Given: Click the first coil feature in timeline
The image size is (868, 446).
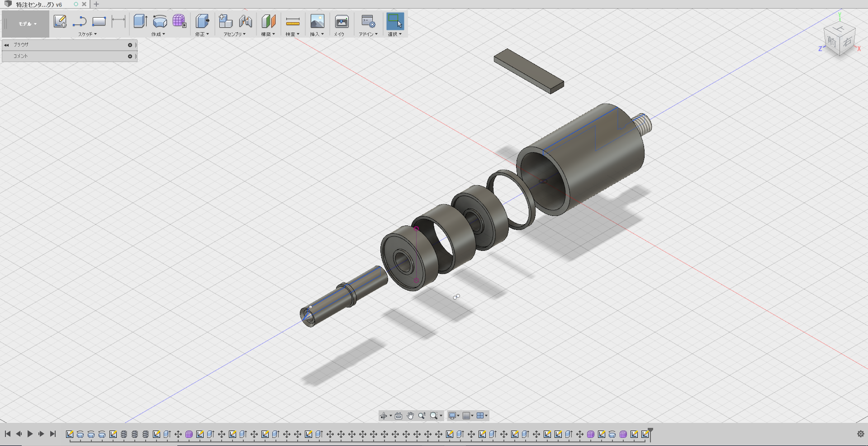Looking at the screenshot, I should pyautogui.click(x=124, y=434).
